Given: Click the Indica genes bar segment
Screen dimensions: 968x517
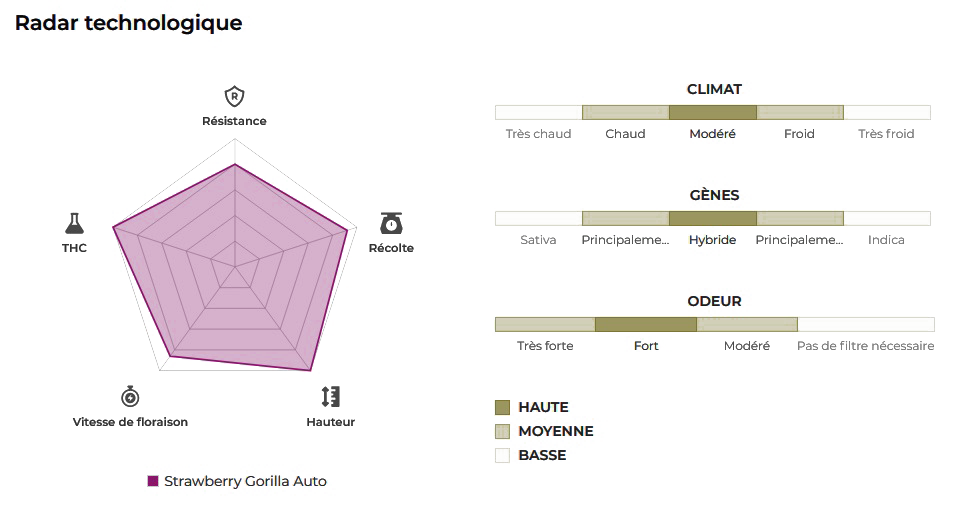Looking at the screenshot, I should [x=886, y=218].
